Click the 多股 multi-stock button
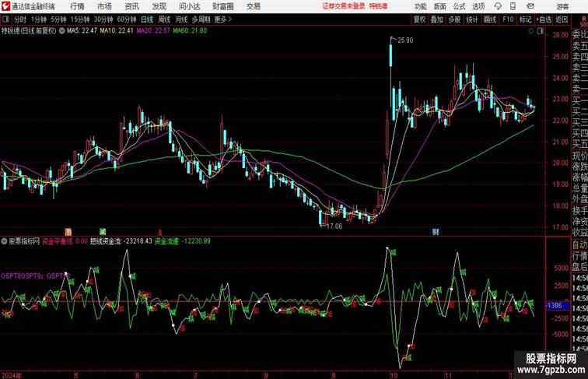This screenshot has height=379, width=588. tap(454, 19)
